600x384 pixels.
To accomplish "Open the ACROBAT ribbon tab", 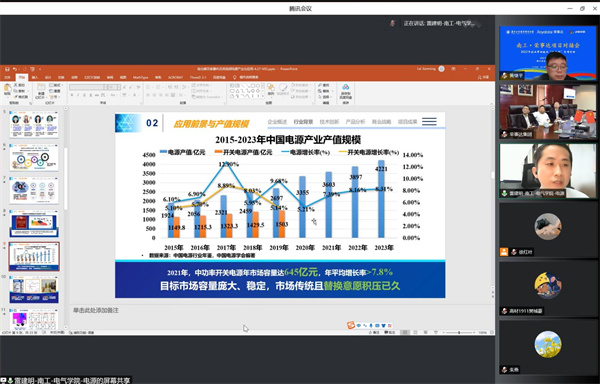I will (175, 77).
